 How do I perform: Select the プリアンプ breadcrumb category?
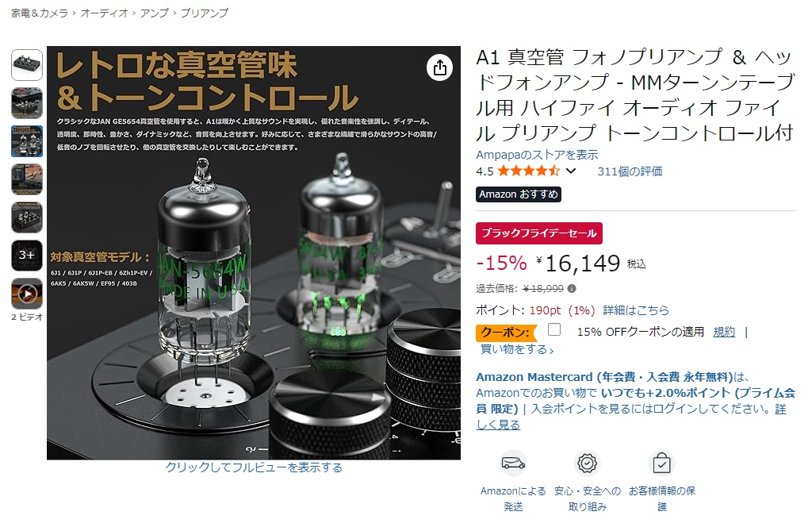tap(204, 13)
